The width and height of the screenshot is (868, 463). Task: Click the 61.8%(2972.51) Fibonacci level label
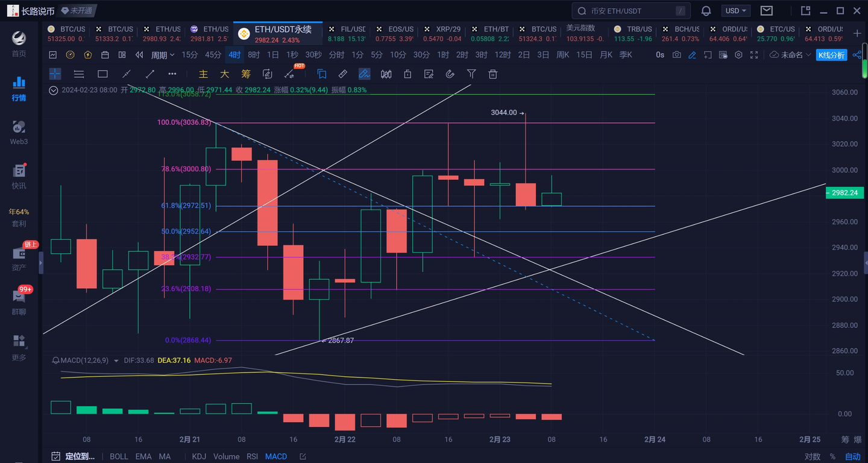tap(187, 206)
